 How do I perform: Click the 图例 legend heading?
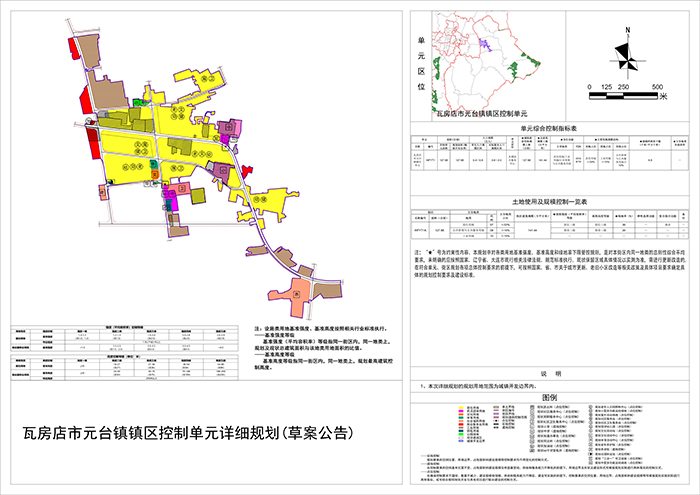(x=551, y=396)
